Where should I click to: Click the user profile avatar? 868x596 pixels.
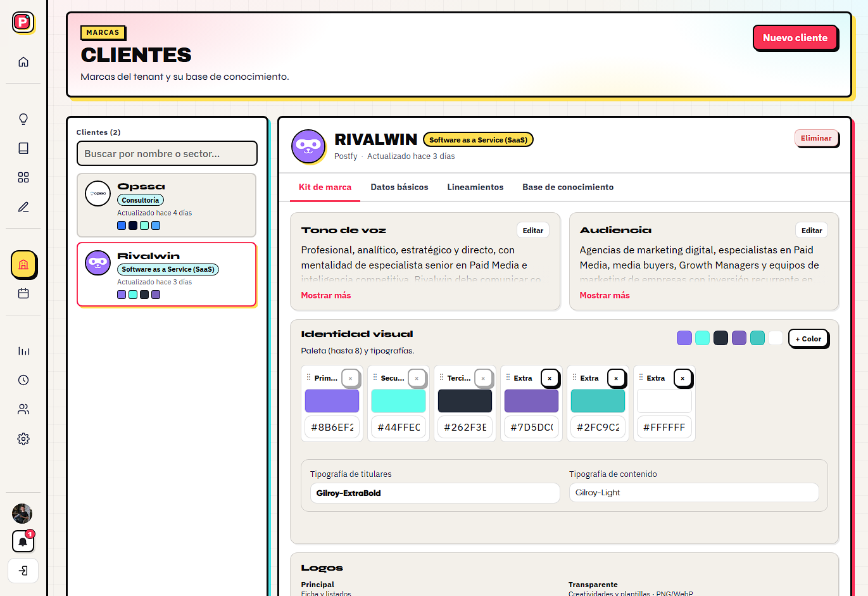(22, 513)
